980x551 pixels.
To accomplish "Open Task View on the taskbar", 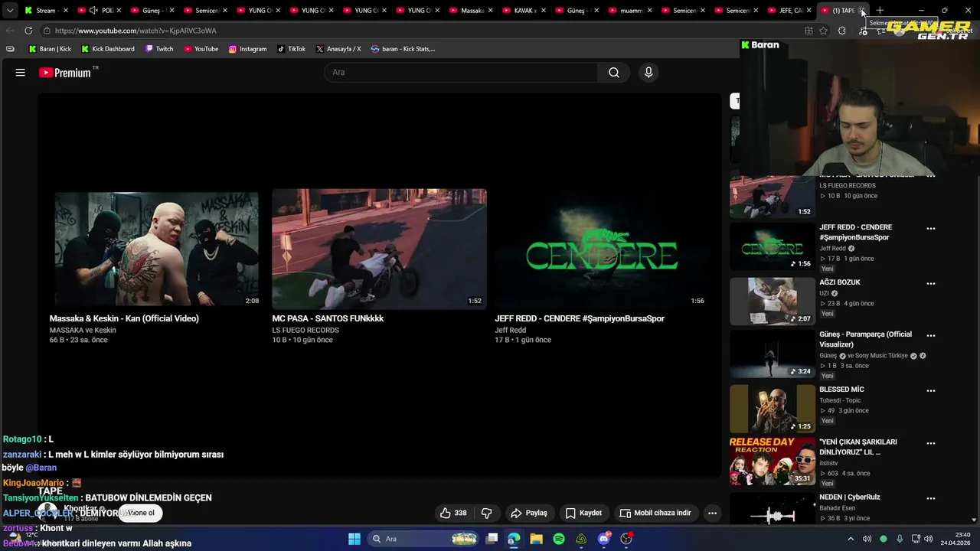I will pos(492,539).
